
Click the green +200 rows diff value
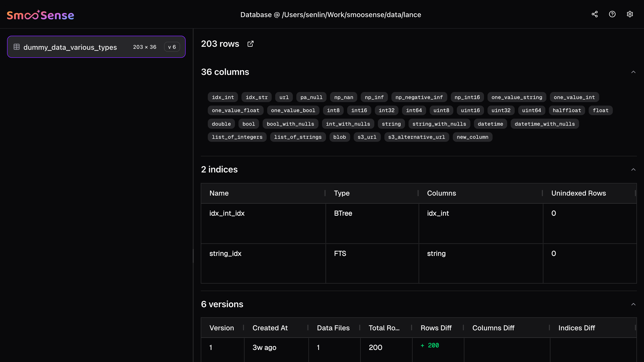tap(430, 345)
